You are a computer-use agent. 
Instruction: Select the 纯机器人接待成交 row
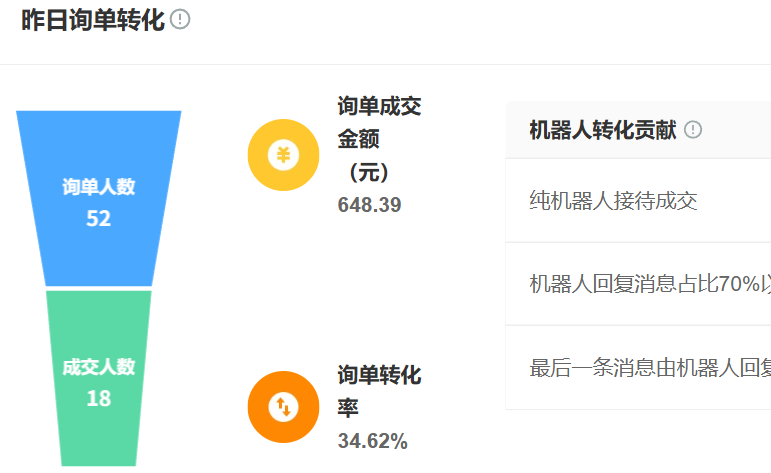(x=613, y=200)
